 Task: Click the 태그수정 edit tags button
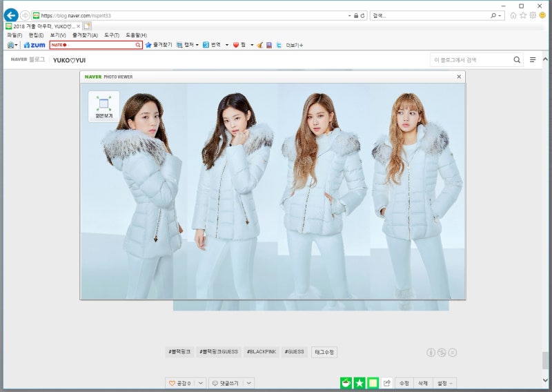(324, 352)
